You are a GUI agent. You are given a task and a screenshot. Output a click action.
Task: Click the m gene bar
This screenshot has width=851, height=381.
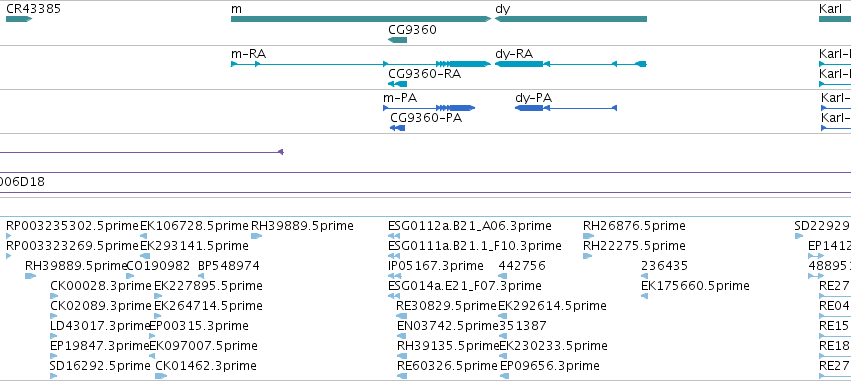361,19
